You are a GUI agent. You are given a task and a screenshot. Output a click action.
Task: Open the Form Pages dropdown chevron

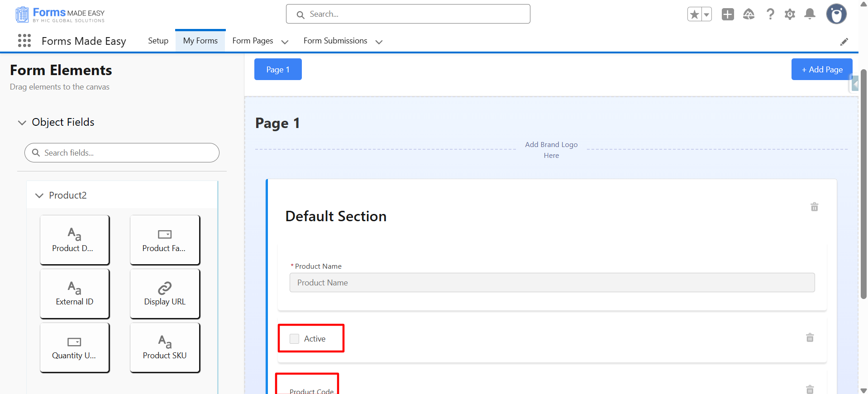click(285, 42)
